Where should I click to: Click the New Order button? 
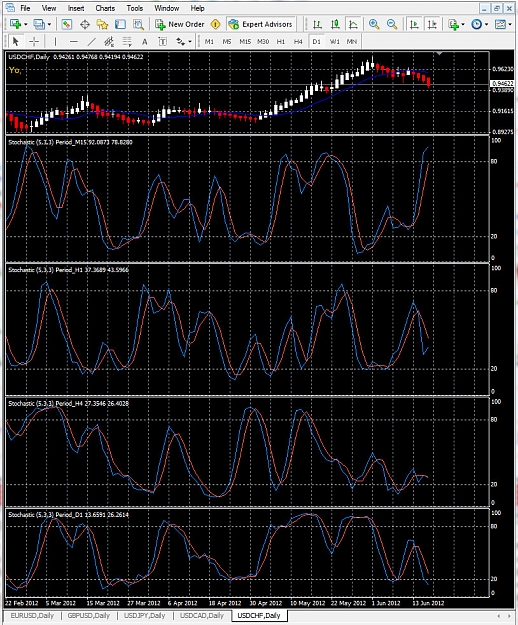[x=180, y=24]
